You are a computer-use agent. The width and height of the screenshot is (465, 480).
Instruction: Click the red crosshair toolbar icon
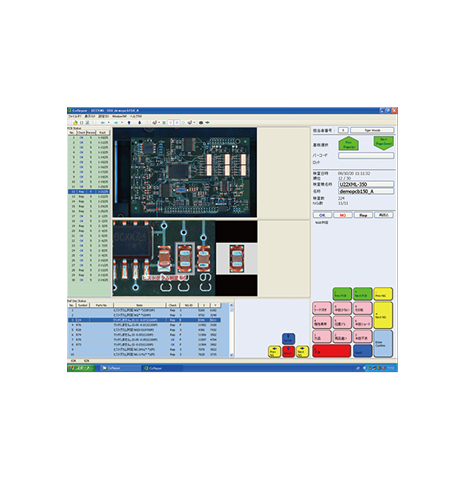[170, 123]
